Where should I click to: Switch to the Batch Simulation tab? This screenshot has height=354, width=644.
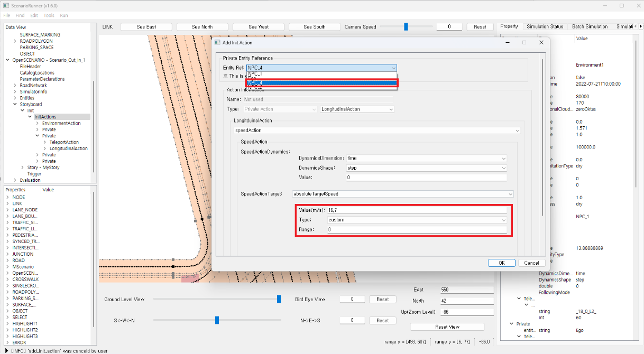(x=590, y=26)
